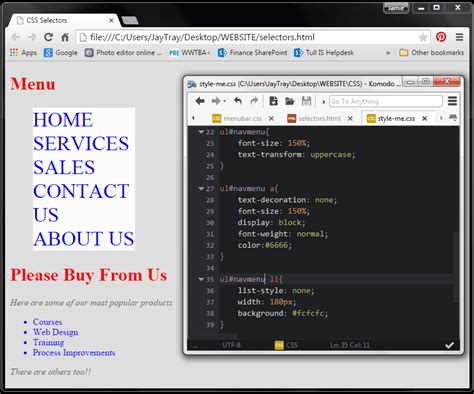Click the Chrome address bar
This screenshot has height=394, width=474.
[253, 37]
